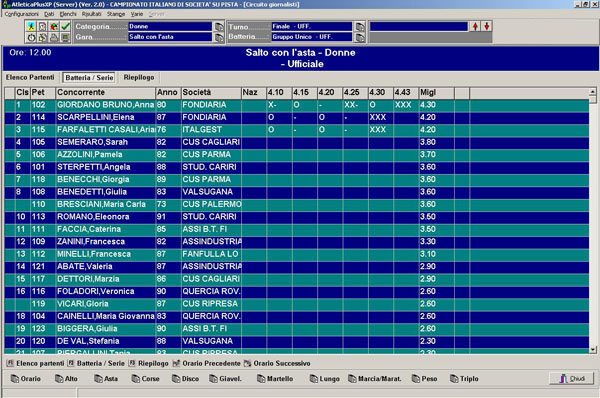Select row CAINELLI,Maria Giovanna
This screenshot has width=600, height=398.
tap(297, 316)
